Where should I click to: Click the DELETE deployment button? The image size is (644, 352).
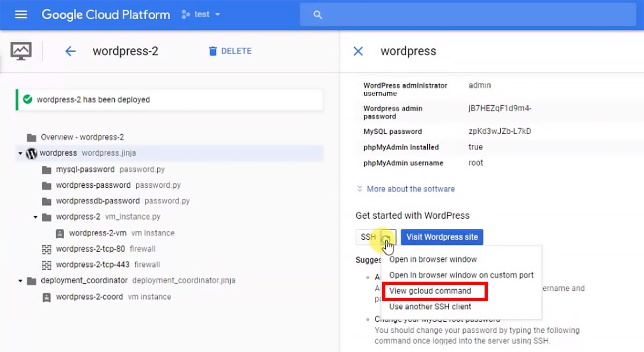point(230,51)
